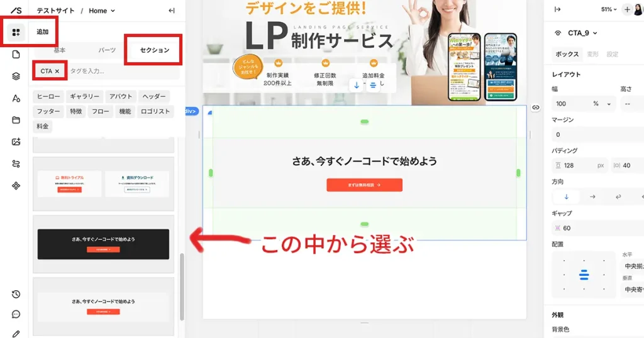This screenshot has width=644, height=338.
Task: Click the blue align-center canvas icon
Action: (373, 85)
